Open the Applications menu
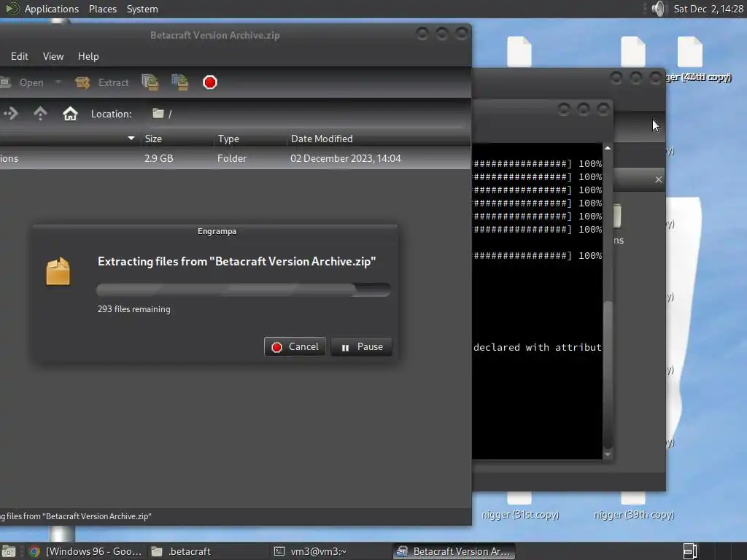 52,9
